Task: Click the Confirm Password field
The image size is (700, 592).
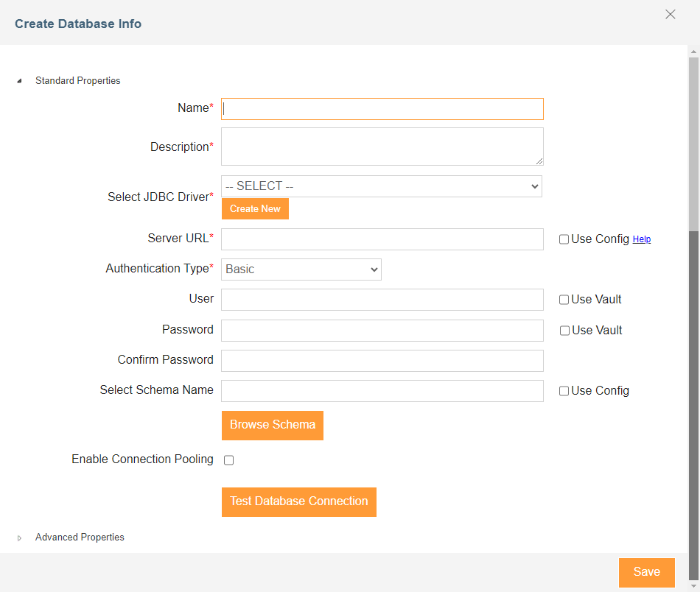Action: pos(382,361)
